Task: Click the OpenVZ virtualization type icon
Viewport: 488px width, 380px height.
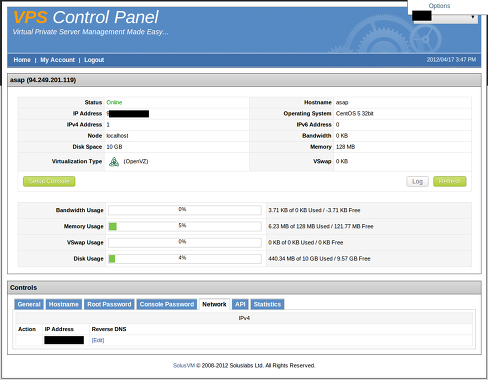Action: [114, 162]
